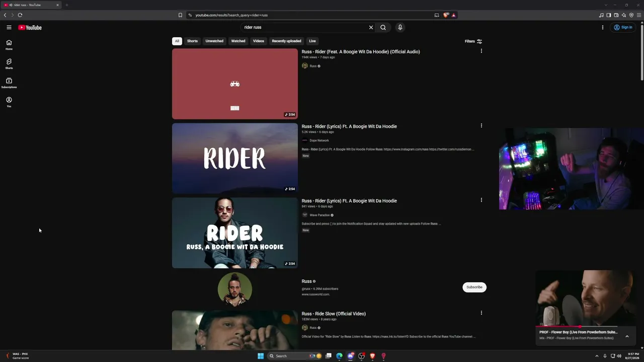Open more actions for Wave Paradise Rider lyrics

(481, 200)
